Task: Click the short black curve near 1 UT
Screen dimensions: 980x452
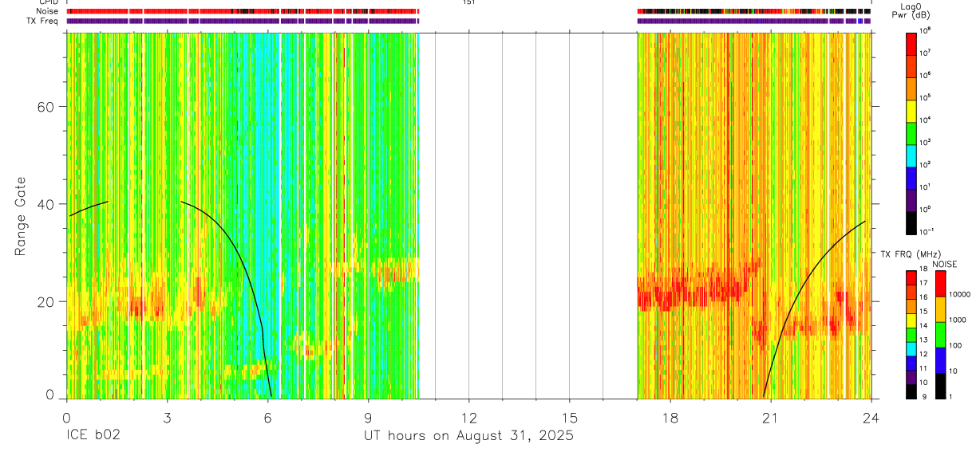Action: point(88,208)
